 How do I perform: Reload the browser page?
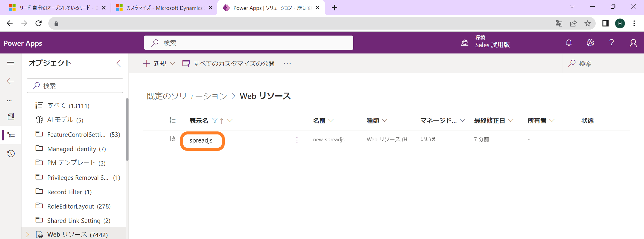pyautogui.click(x=38, y=23)
